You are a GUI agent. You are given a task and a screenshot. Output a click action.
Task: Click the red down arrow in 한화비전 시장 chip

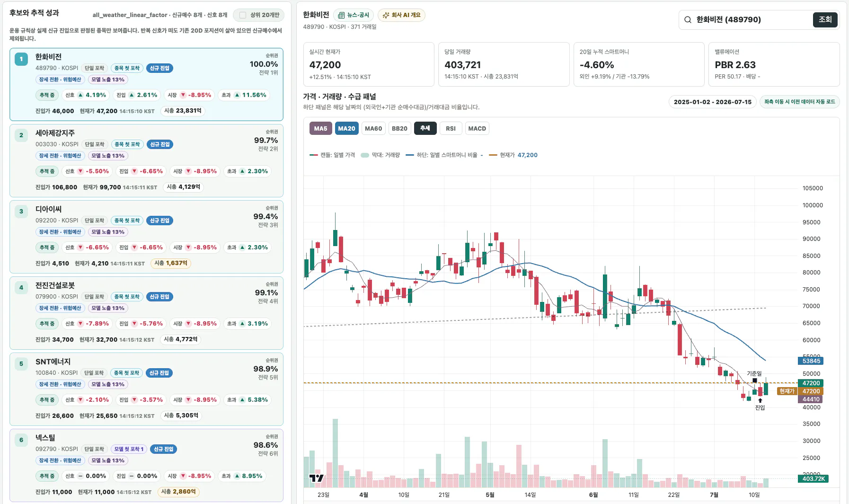pos(183,95)
